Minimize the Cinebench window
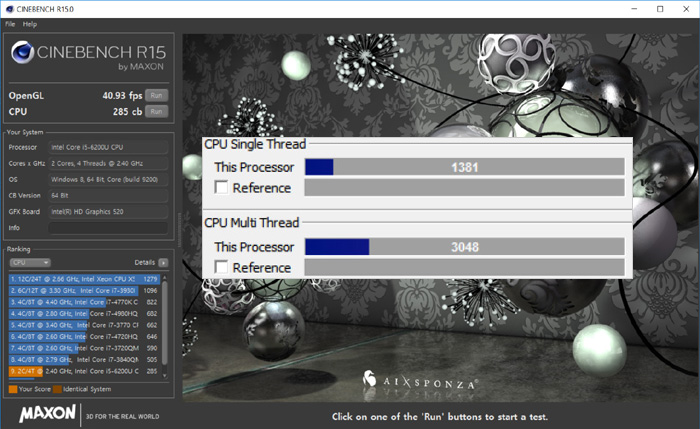 pyautogui.click(x=634, y=9)
